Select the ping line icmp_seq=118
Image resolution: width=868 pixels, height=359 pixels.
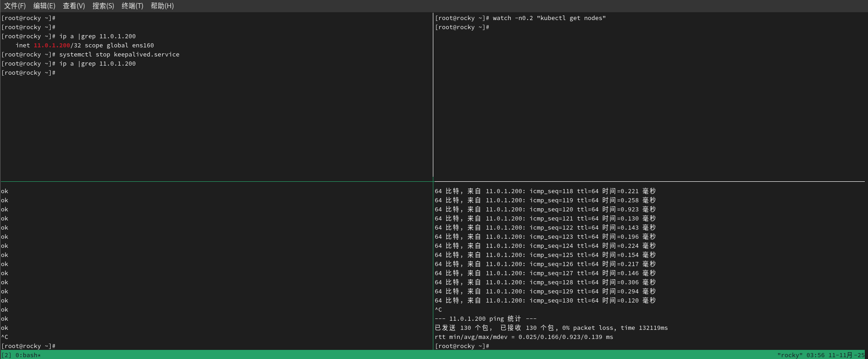545,191
